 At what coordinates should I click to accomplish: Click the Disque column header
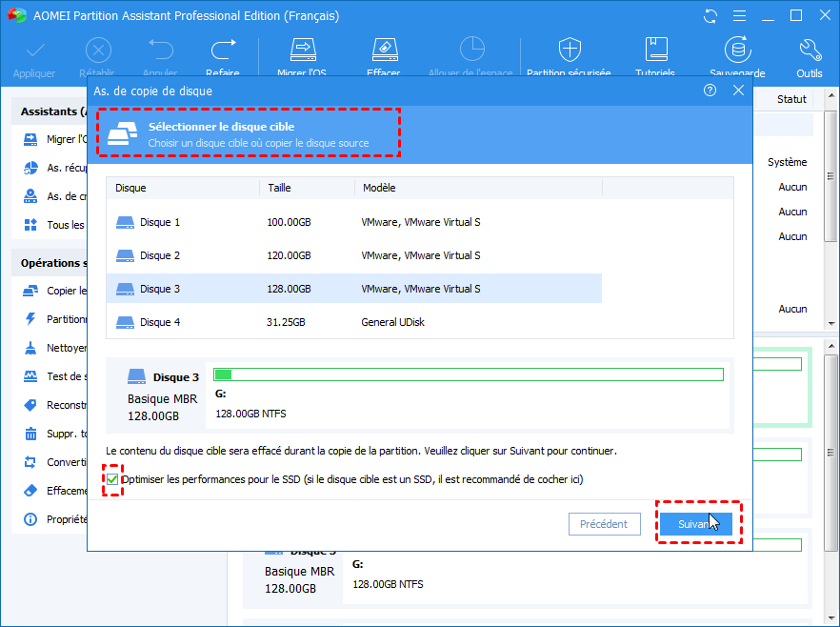coord(183,188)
